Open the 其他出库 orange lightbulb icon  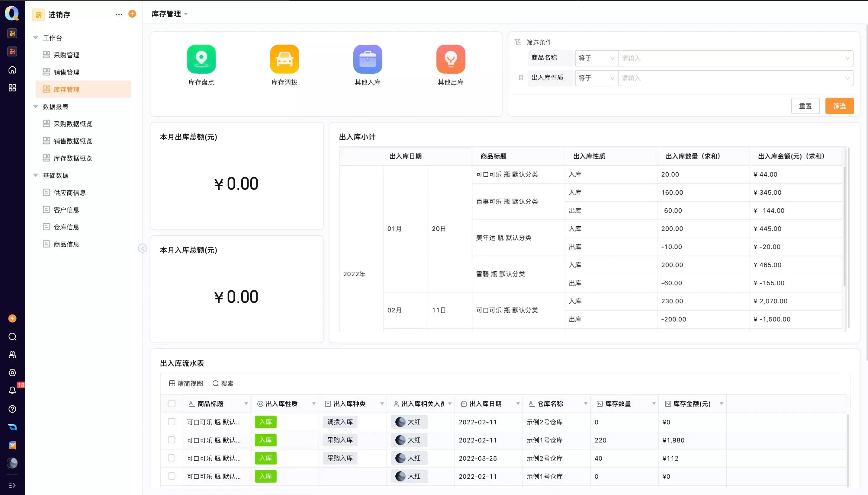(450, 59)
